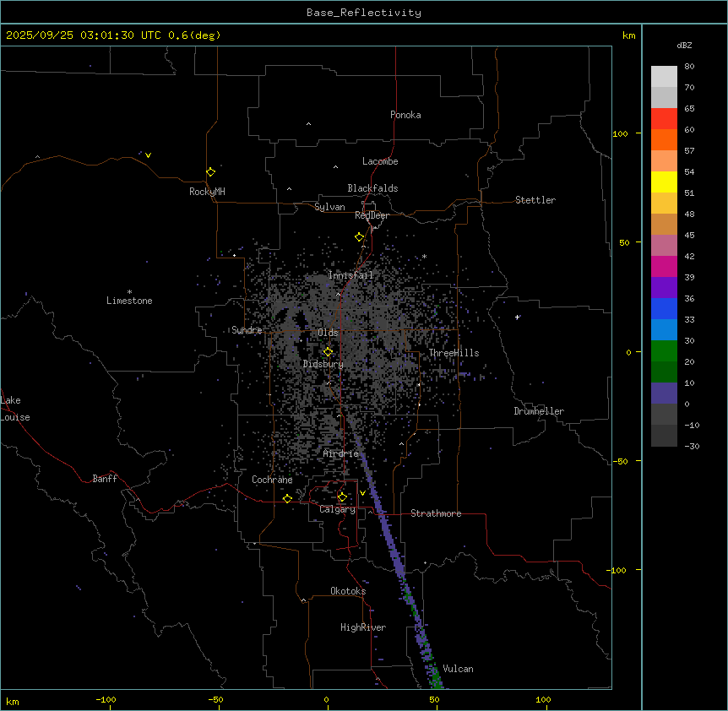Click the Base_Reflectivity title bar

pos(363,13)
